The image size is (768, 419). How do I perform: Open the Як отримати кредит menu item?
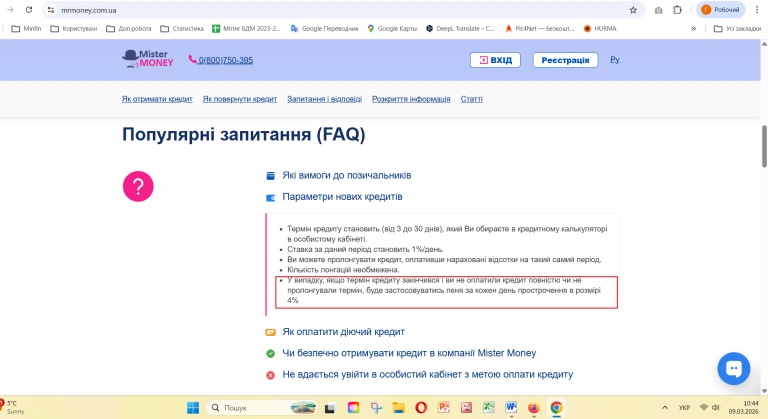click(157, 99)
